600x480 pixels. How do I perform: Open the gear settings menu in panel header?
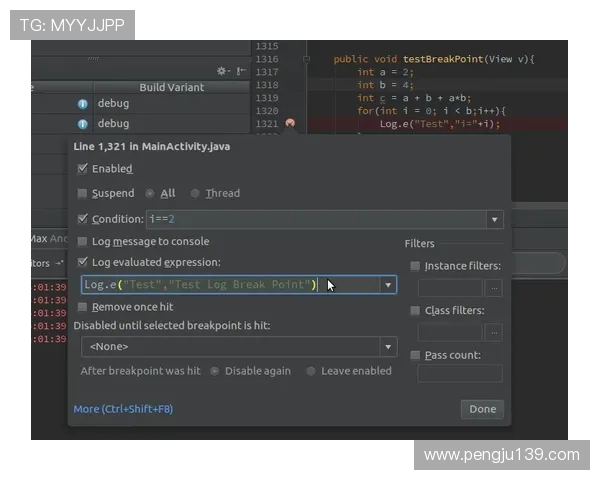point(222,71)
